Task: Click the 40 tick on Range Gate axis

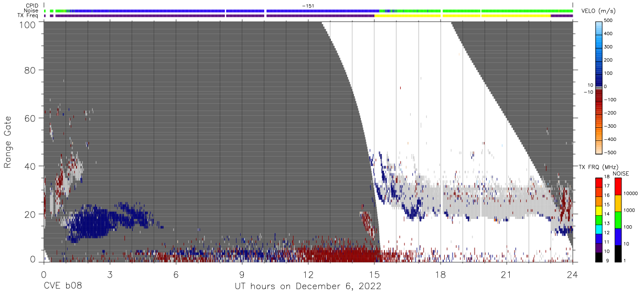Action: coord(30,166)
